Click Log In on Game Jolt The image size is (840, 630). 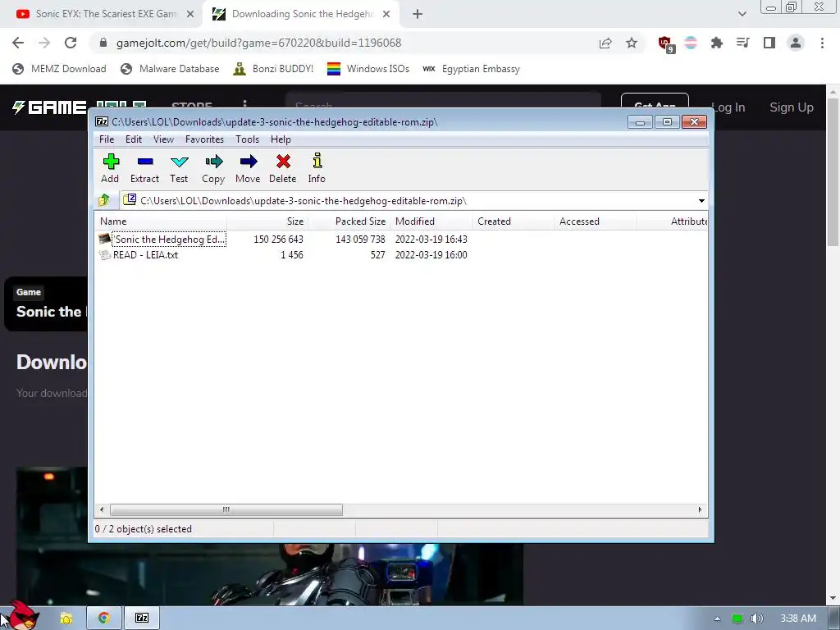coord(728,107)
